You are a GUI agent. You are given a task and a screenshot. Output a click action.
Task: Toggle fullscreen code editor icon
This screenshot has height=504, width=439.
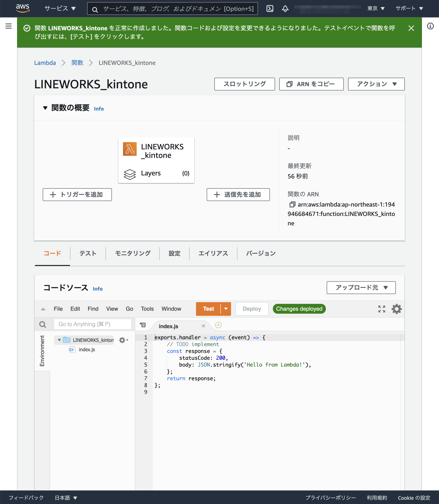click(382, 309)
